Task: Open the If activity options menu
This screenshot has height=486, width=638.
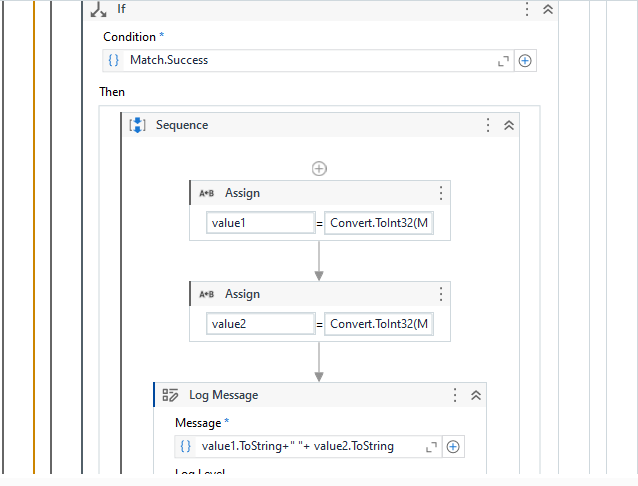Action: 527,9
